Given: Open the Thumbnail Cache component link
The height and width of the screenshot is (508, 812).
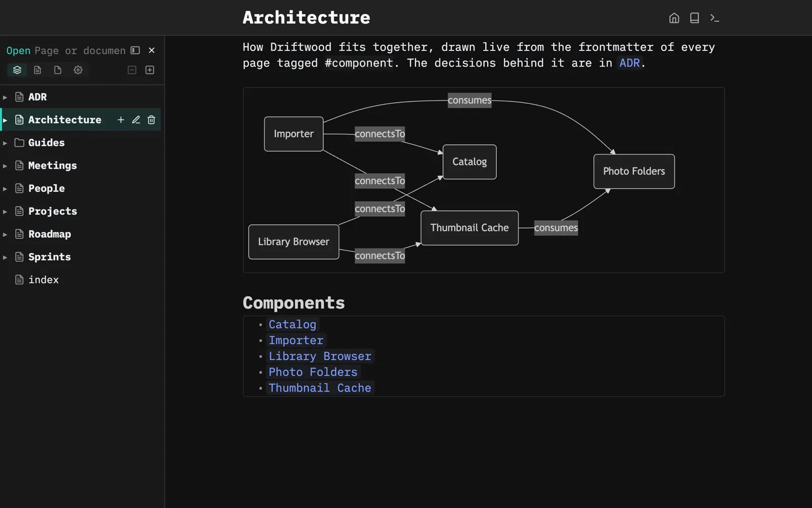Looking at the screenshot, I should pos(320,388).
